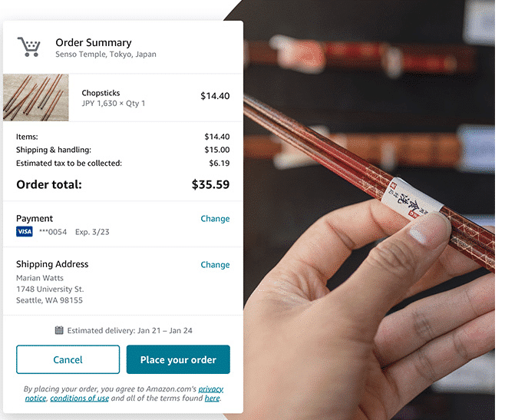
Task: Open the conditions of use link
Action: [80, 398]
